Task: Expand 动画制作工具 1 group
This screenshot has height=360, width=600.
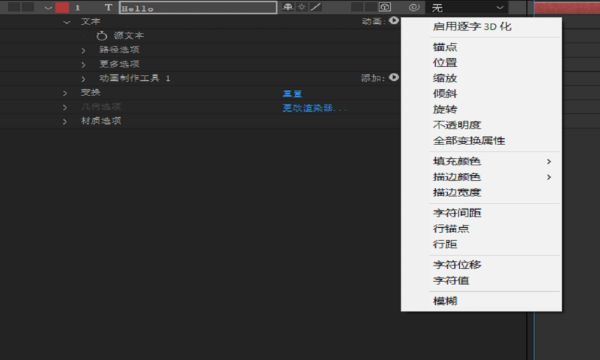Action: (x=83, y=79)
